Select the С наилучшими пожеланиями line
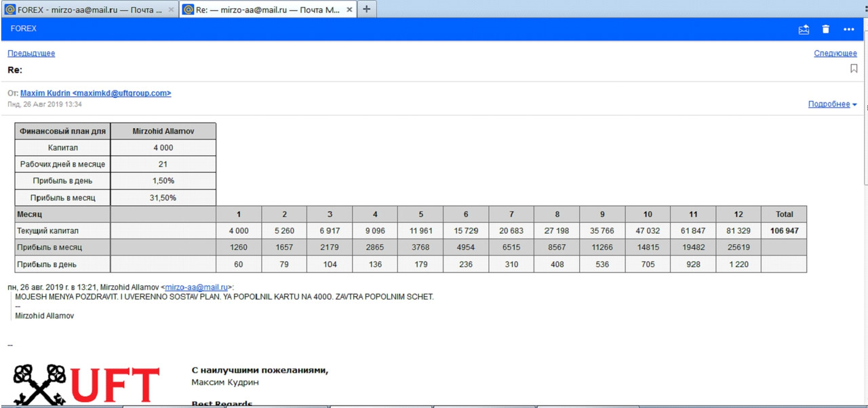 (x=260, y=370)
